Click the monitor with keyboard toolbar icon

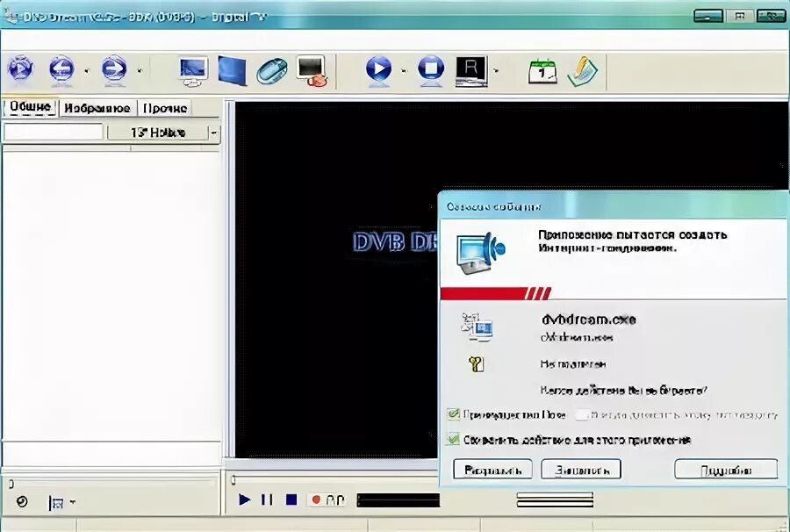pos(193,71)
